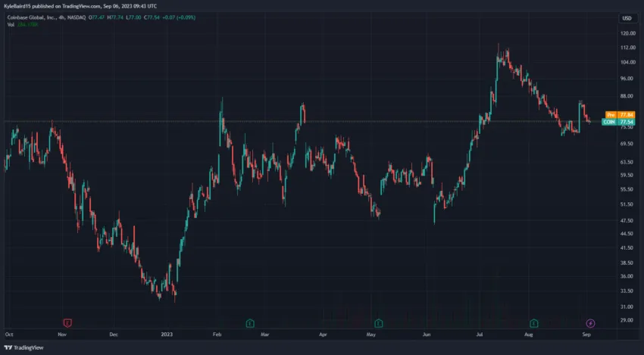Click the 55.50 price axis label
The width and height of the screenshot is (644, 355).
pos(628,189)
